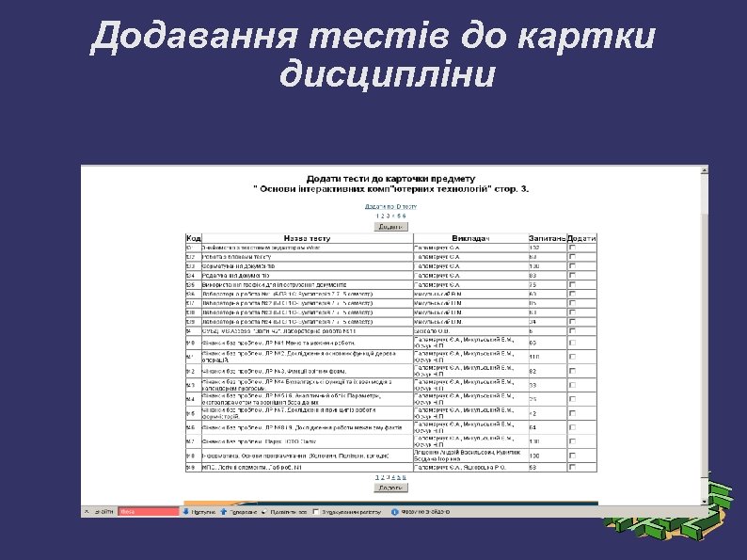Check Додати for Використання графіки row
This screenshot has width=747, height=560.
point(572,284)
